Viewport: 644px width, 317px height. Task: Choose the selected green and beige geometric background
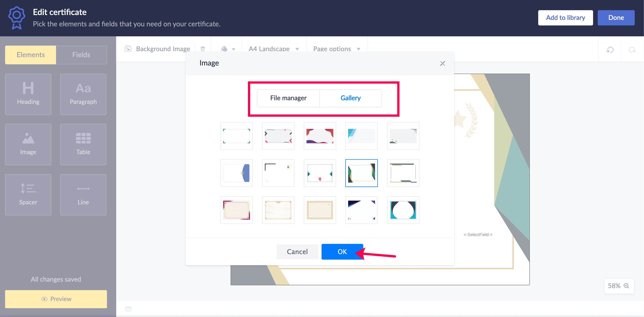362,173
